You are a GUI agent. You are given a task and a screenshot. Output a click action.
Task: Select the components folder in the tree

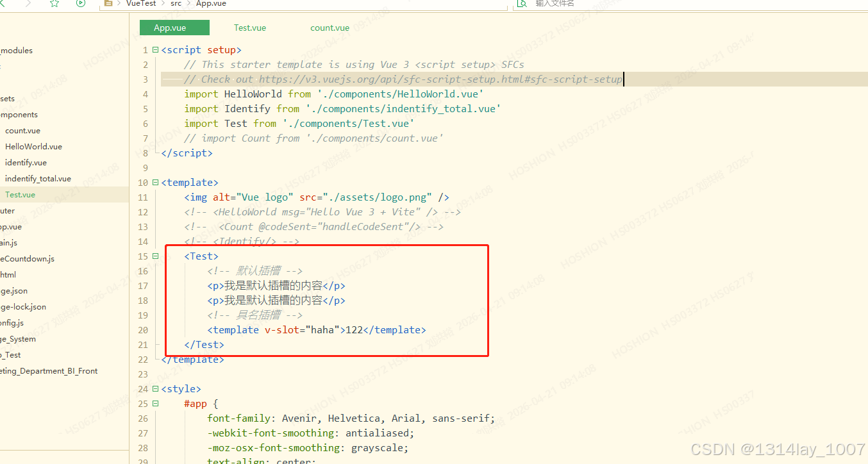click(19, 115)
